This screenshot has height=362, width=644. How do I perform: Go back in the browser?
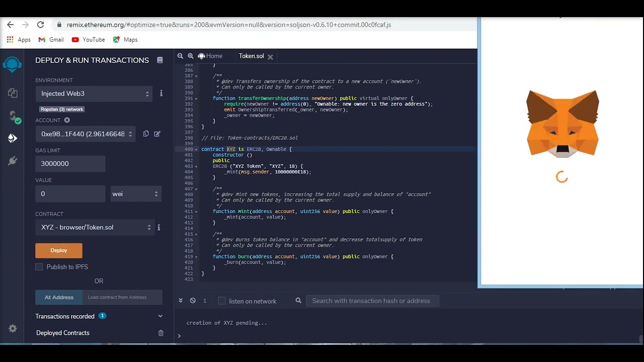(x=10, y=25)
